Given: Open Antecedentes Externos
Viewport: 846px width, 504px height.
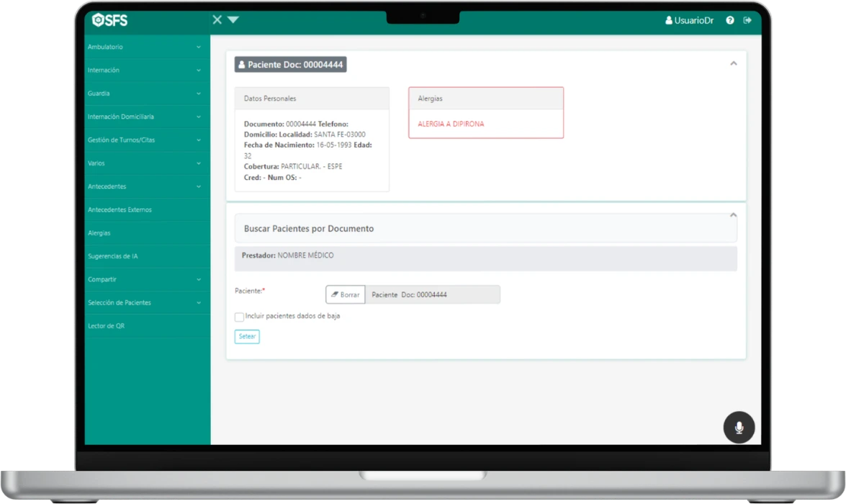Looking at the screenshot, I should (x=148, y=210).
